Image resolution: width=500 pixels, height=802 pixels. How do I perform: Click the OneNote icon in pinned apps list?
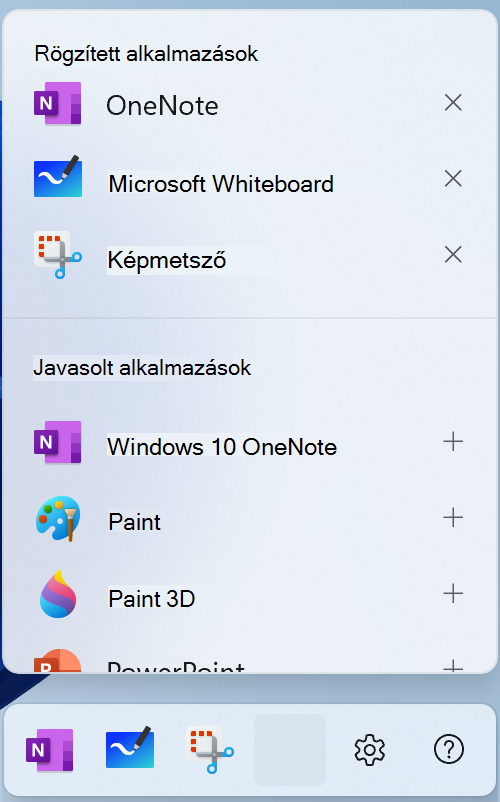[x=58, y=103]
